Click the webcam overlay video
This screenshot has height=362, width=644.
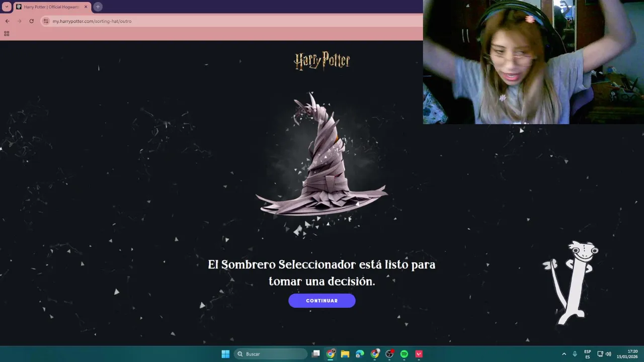pos(533,62)
